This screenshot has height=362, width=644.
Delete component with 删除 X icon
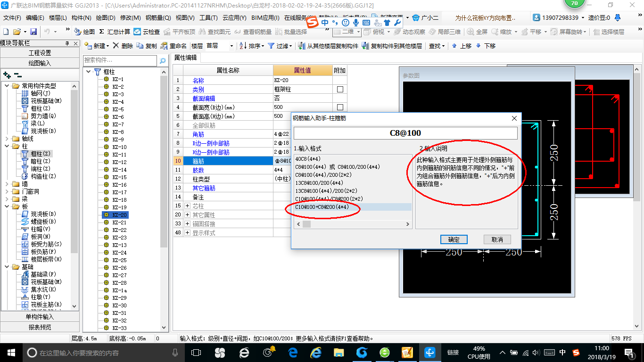click(x=116, y=46)
